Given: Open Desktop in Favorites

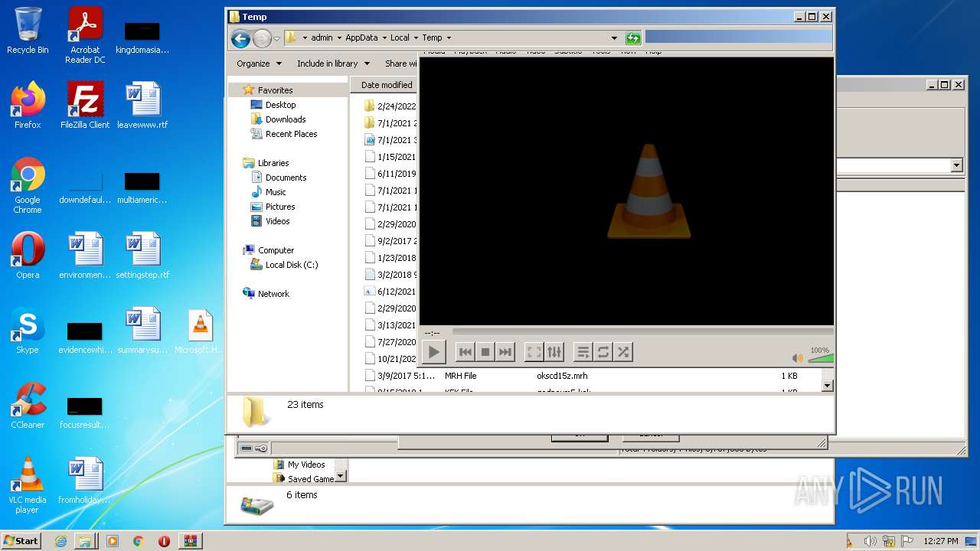Looking at the screenshot, I should (x=280, y=105).
